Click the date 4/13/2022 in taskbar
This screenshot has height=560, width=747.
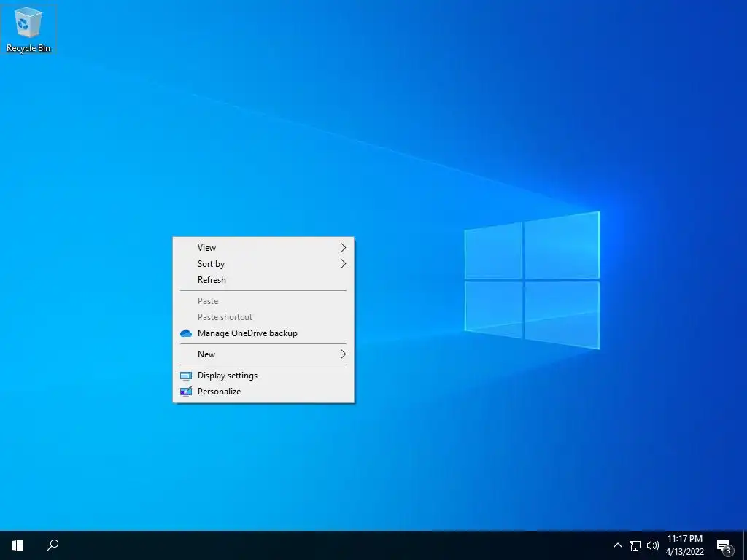[x=684, y=553]
